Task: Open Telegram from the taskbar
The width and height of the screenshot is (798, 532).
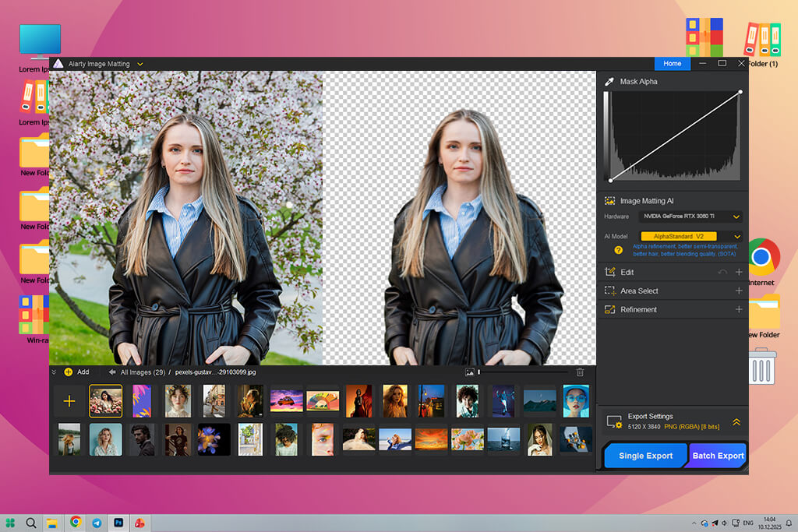Action: tap(97, 523)
